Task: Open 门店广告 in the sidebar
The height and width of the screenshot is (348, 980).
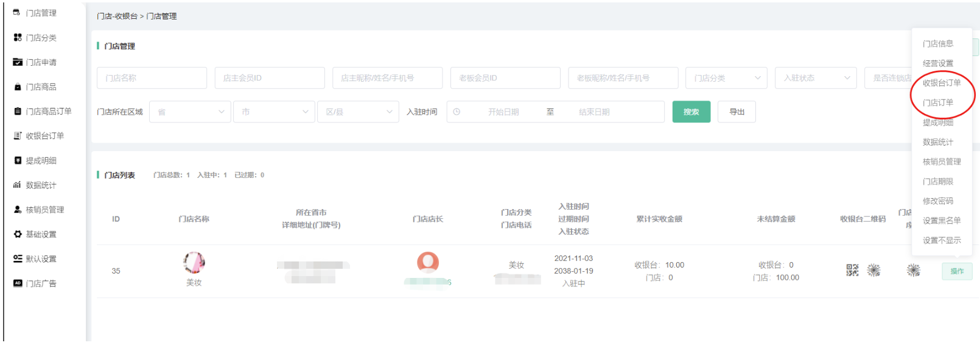Action: pyautogui.click(x=41, y=283)
